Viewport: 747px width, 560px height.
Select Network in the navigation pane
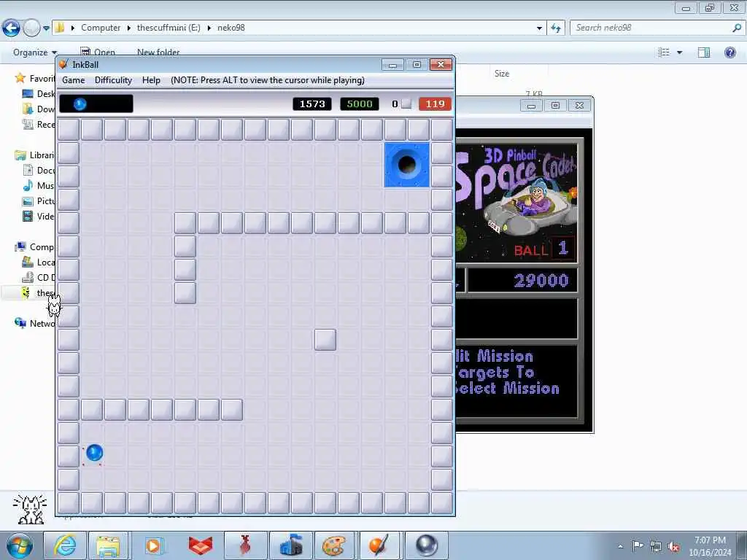(34, 323)
